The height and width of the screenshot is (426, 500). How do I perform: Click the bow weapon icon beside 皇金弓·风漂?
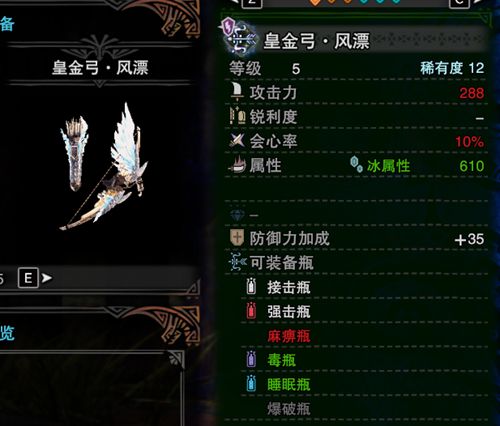(241, 38)
